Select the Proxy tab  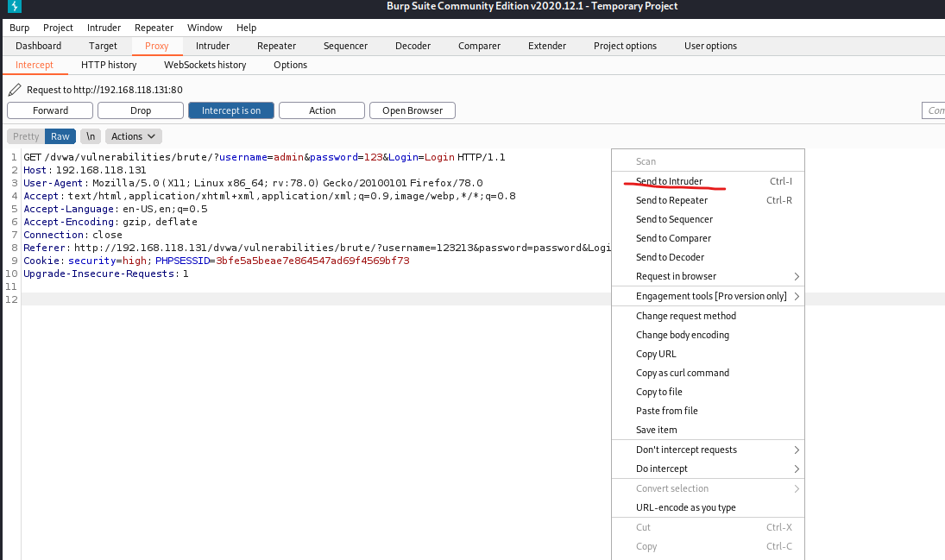click(157, 46)
